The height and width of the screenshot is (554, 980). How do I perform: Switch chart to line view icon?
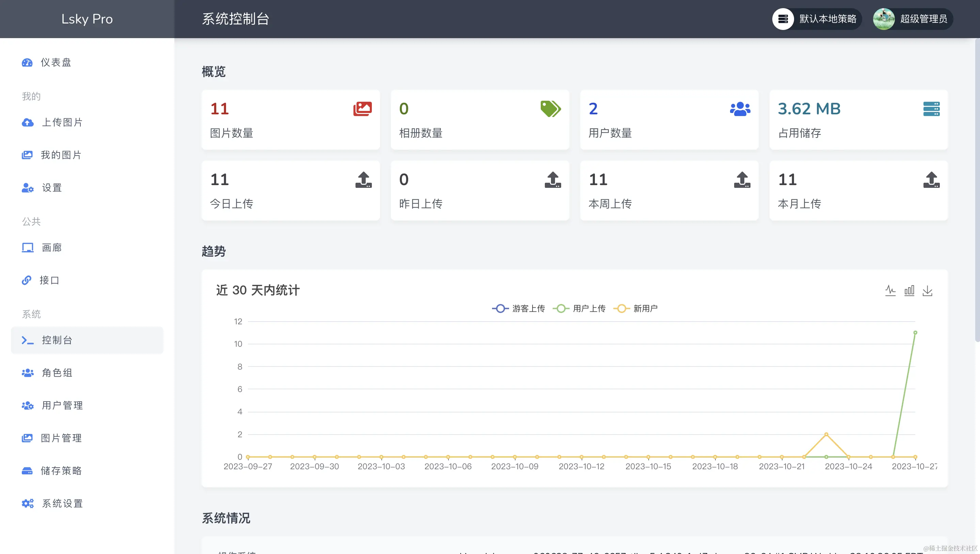pos(890,291)
